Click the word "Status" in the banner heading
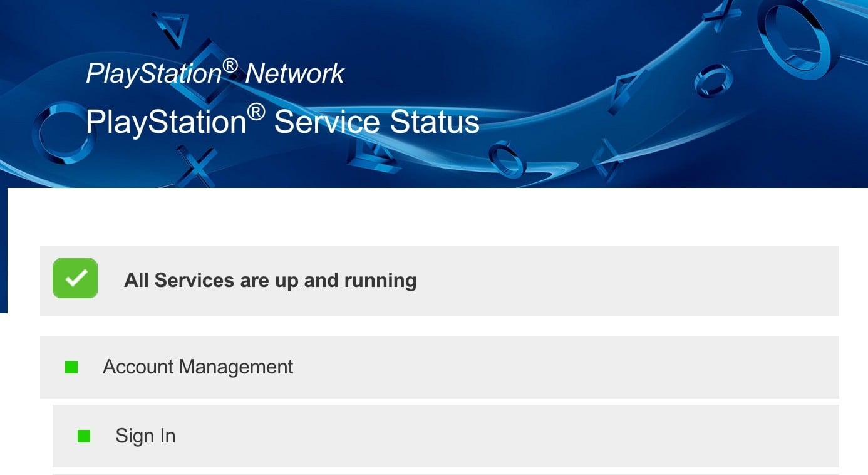868x475 pixels. tap(434, 122)
